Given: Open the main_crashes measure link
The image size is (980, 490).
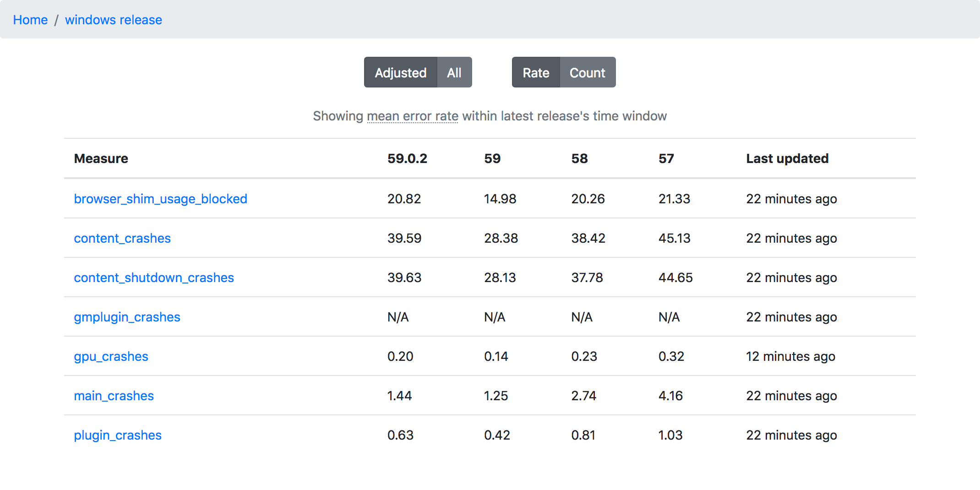Looking at the screenshot, I should (x=114, y=396).
